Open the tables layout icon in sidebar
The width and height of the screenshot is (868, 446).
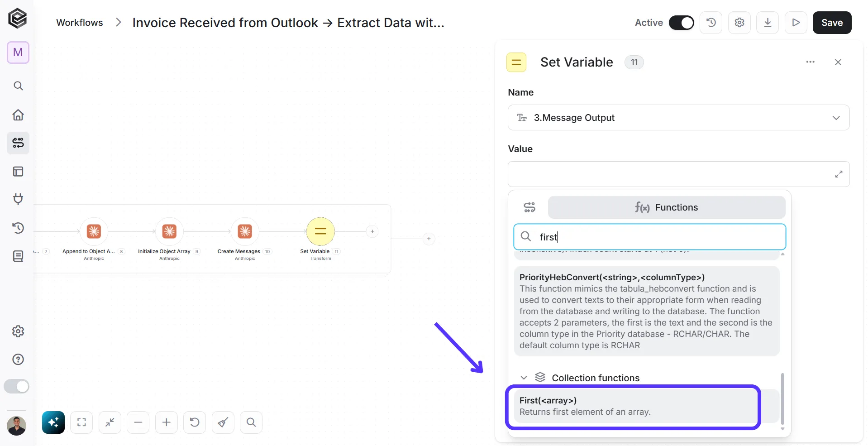pos(18,172)
